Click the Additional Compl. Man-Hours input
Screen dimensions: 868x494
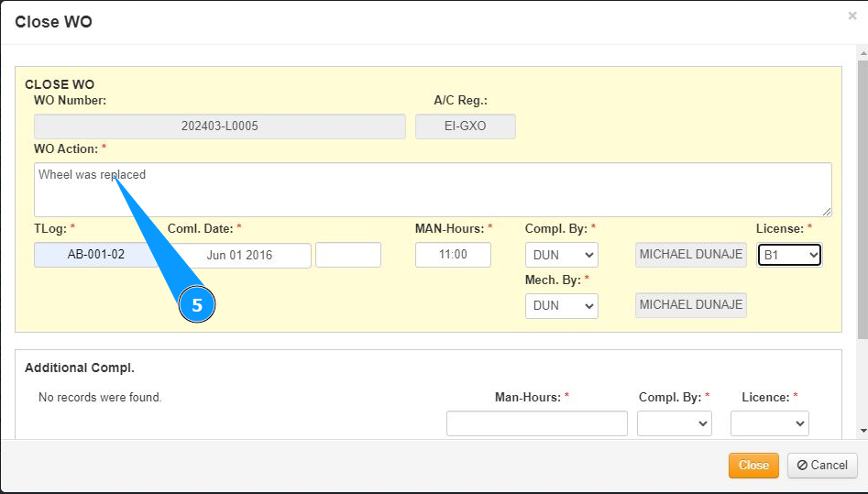pyautogui.click(x=537, y=423)
